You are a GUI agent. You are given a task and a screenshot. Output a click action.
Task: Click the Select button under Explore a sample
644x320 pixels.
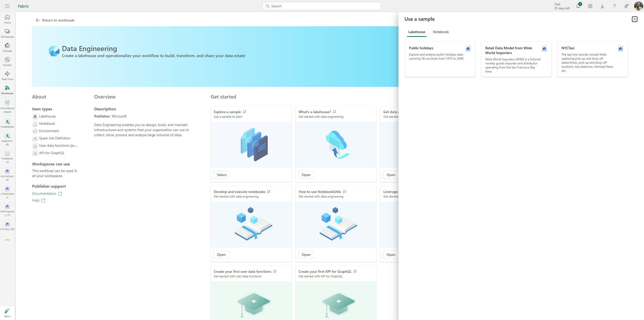[x=222, y=175]
